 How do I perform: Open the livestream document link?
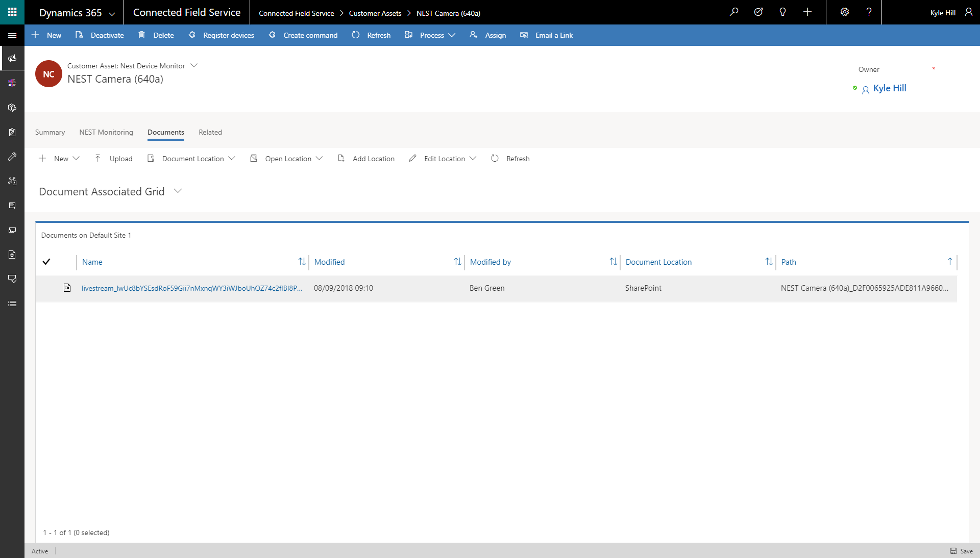click(x=192, y=288)
